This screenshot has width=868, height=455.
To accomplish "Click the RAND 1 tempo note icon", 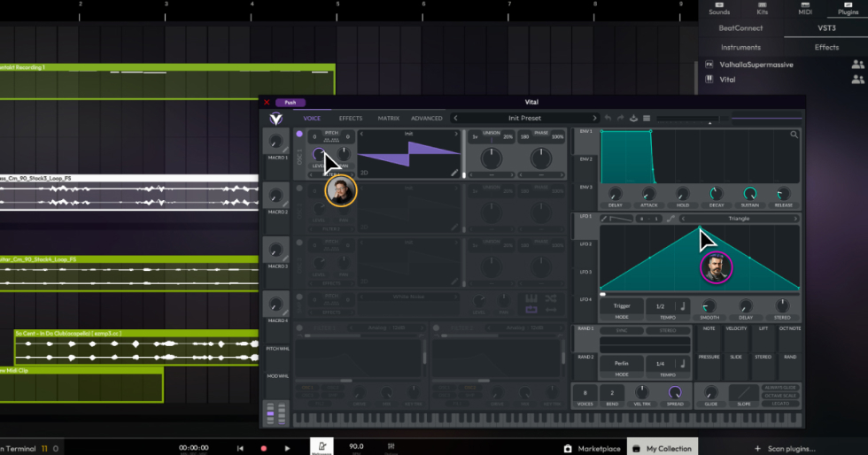I will [683, 364].
